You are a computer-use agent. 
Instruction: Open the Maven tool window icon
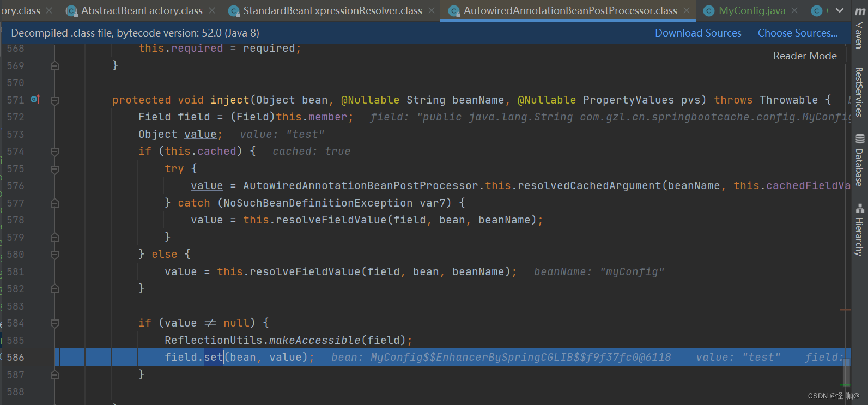[860, 11]
